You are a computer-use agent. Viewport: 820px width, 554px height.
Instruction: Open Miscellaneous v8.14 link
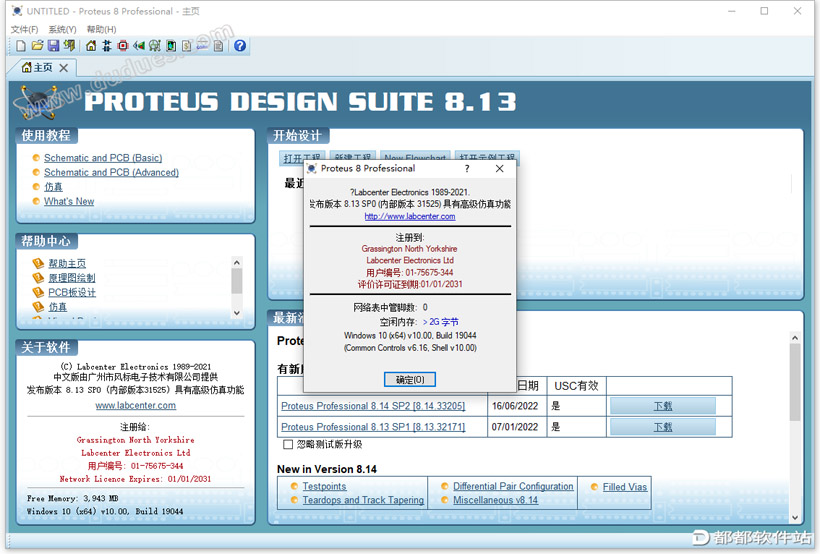click(495, 500)
